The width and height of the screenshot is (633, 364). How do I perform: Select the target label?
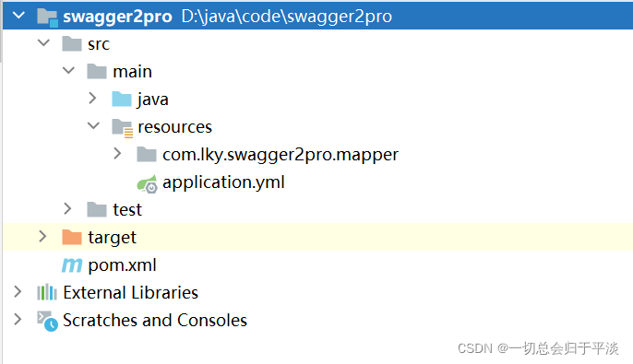tap(113, 238)
